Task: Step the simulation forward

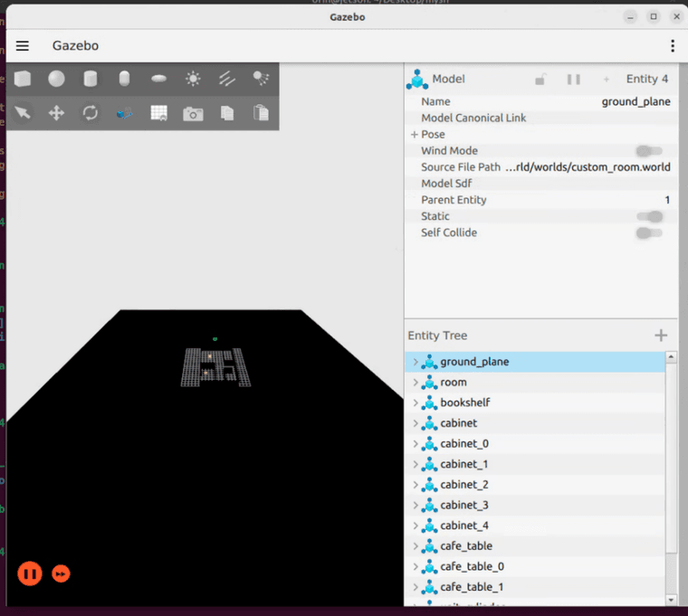Action: click(x=61, y=573)
